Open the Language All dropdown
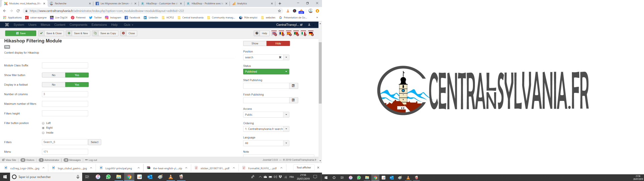This screenshot has height=181, width=644. tap(266, 143)
